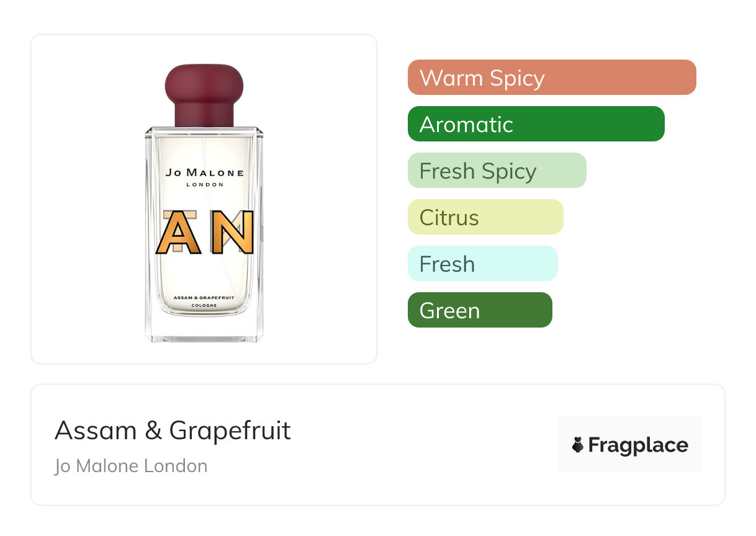Click the dark red bottle cap
Viewport: 756px width, 536px height.
[204, 95]
